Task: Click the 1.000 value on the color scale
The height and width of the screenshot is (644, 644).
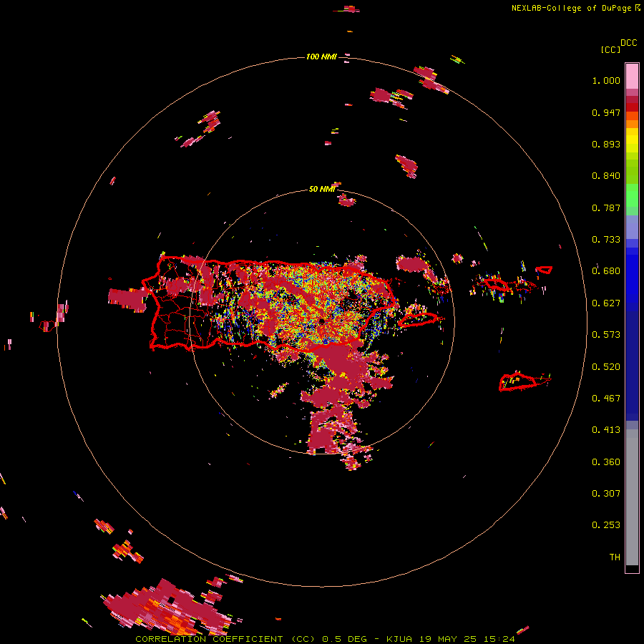Action: click(x=606, y=80)
